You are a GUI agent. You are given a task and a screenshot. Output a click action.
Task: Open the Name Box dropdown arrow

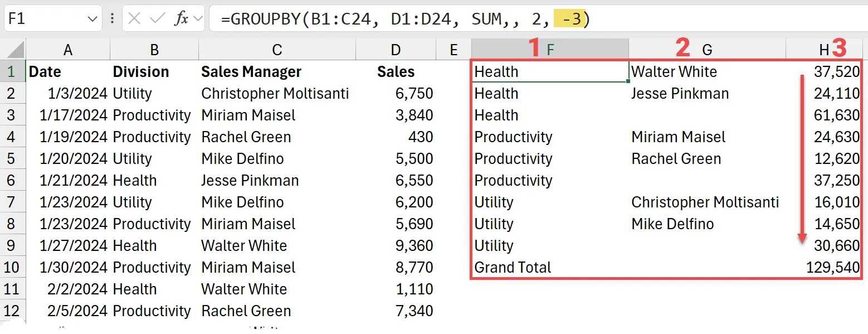click(92, 19)
